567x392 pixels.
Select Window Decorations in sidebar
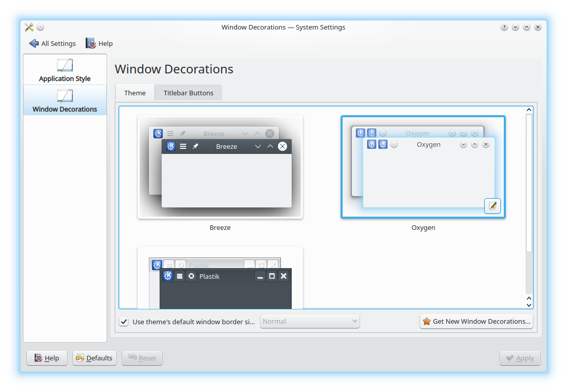pyautogui.click(x=65, y=100)
